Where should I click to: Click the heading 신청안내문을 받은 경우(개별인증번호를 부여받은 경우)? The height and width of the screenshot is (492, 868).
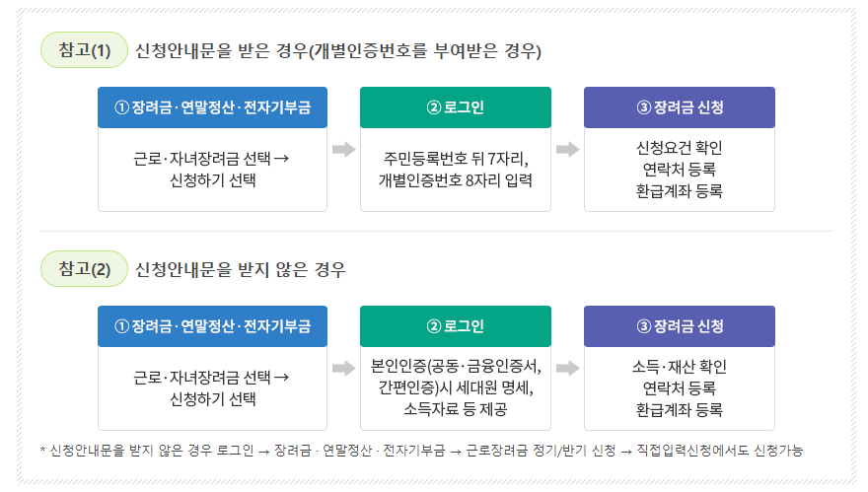[338, 51]
